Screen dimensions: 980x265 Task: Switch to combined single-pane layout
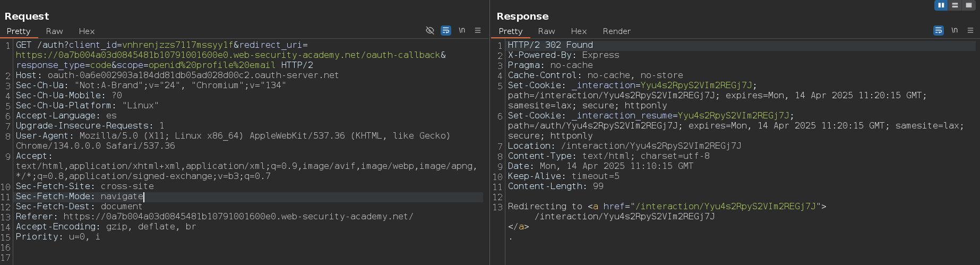tap(969, 5)
